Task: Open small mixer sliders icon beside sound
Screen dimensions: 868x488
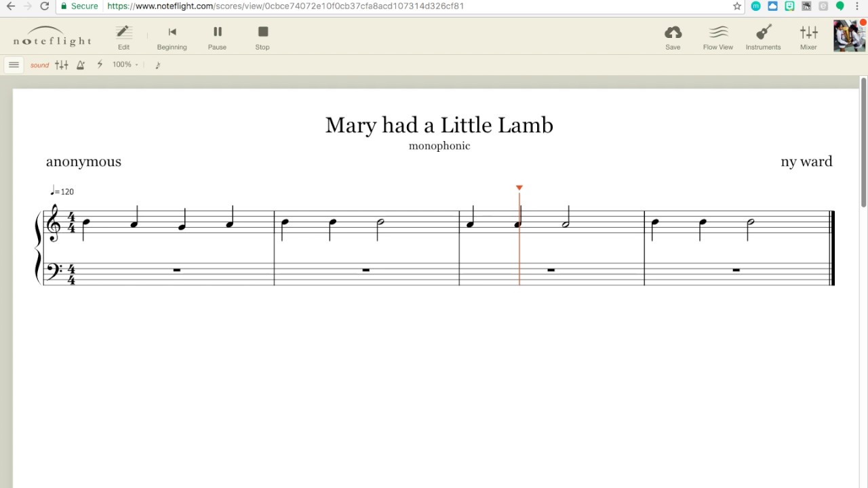Action: 62,65
